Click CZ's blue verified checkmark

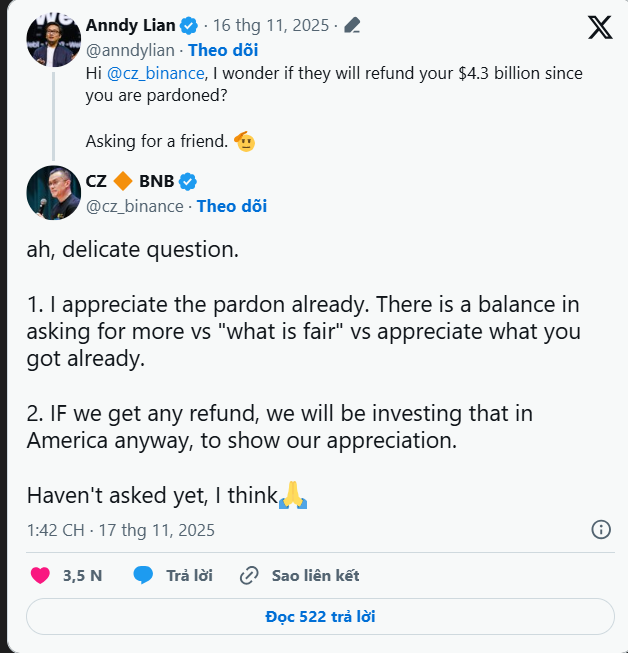188,181
